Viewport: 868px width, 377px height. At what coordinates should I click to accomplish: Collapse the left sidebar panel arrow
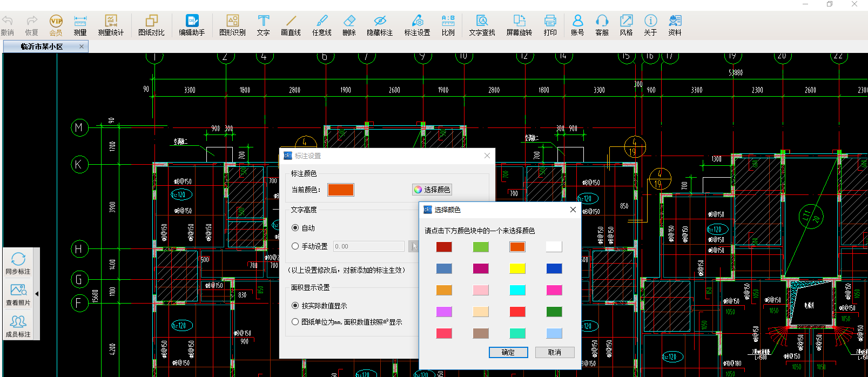tap(37, 294)
